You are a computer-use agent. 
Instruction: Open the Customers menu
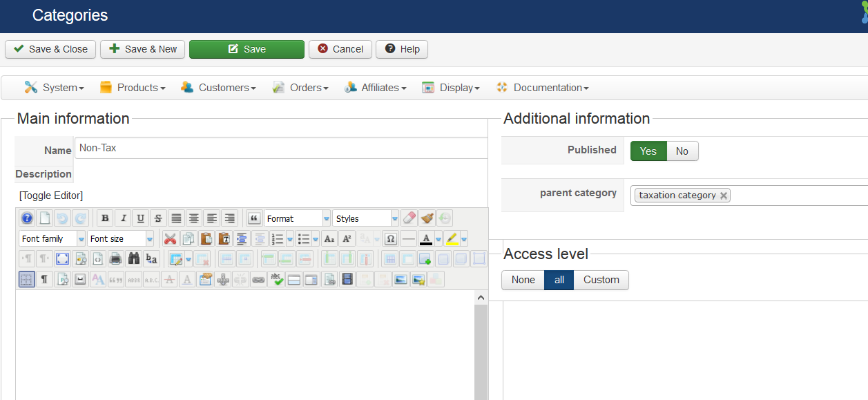[x=218, y=88]
